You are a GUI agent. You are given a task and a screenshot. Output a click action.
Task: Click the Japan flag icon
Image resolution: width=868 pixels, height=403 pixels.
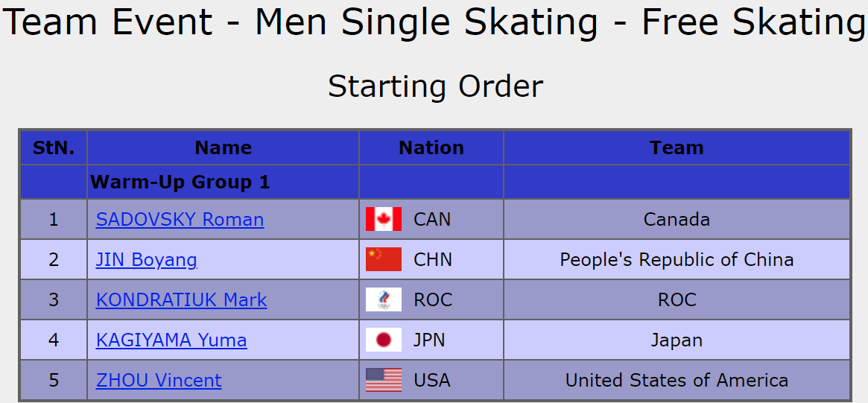point(384,340)
